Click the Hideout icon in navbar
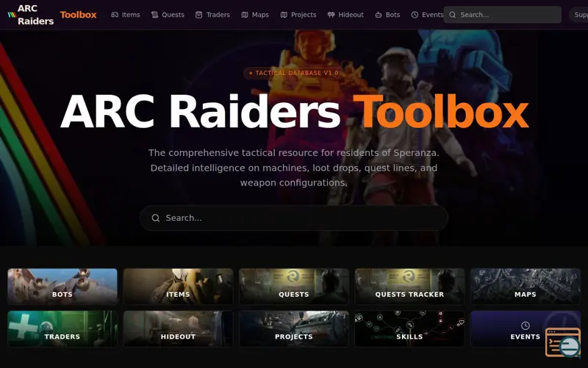The image size is (588, 368). tap(331, 15)
